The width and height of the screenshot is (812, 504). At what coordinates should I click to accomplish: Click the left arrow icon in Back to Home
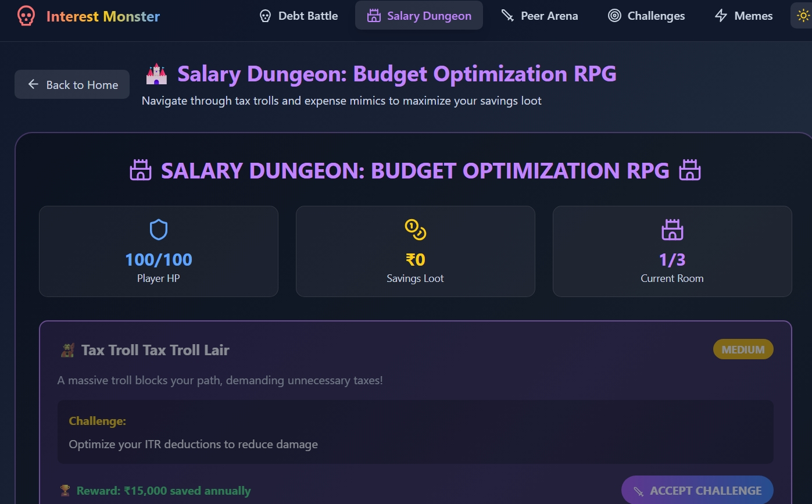pos(33,84)
